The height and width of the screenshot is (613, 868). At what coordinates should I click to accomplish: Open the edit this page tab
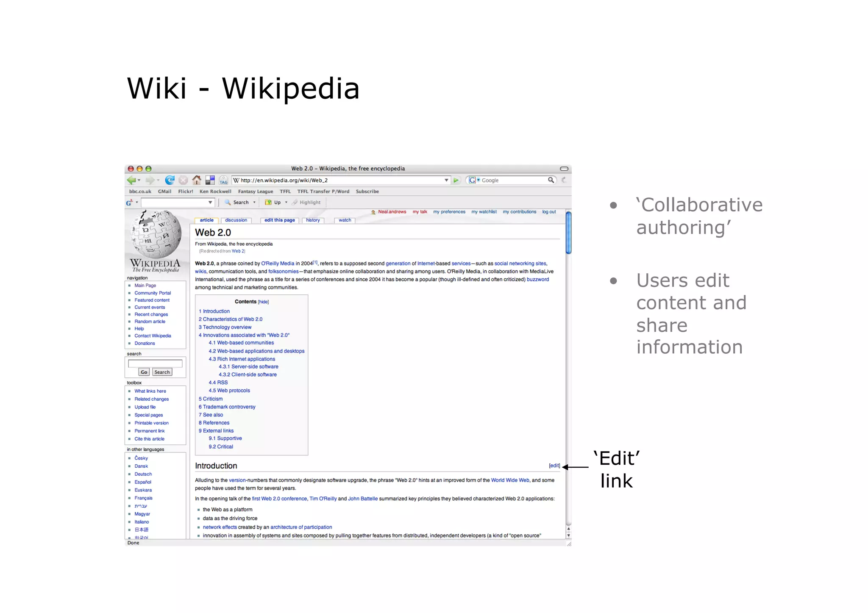tap(279, 220)
